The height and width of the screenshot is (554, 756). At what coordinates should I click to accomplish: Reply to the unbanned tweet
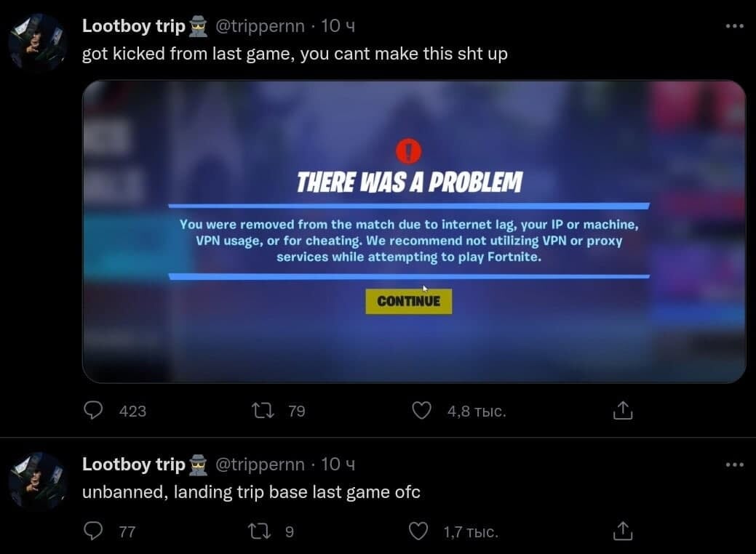93,531
